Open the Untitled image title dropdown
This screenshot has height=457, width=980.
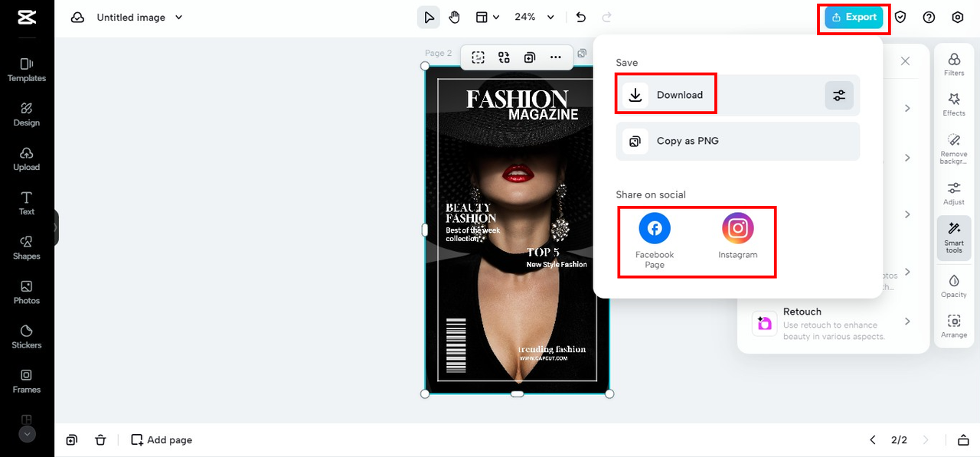139,18
